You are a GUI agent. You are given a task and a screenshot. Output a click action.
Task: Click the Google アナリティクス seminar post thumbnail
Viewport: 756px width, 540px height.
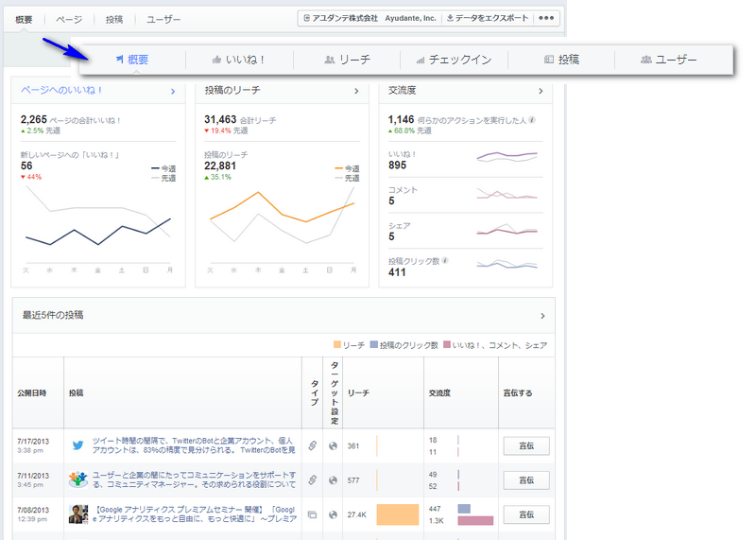78,514
